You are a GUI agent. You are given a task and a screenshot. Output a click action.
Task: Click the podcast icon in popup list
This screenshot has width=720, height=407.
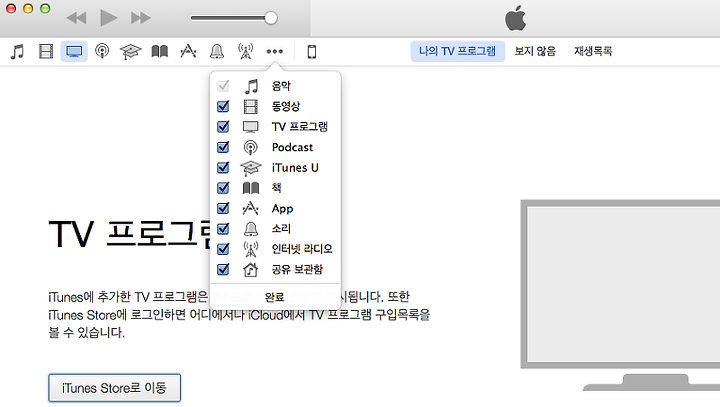point(251,147)
